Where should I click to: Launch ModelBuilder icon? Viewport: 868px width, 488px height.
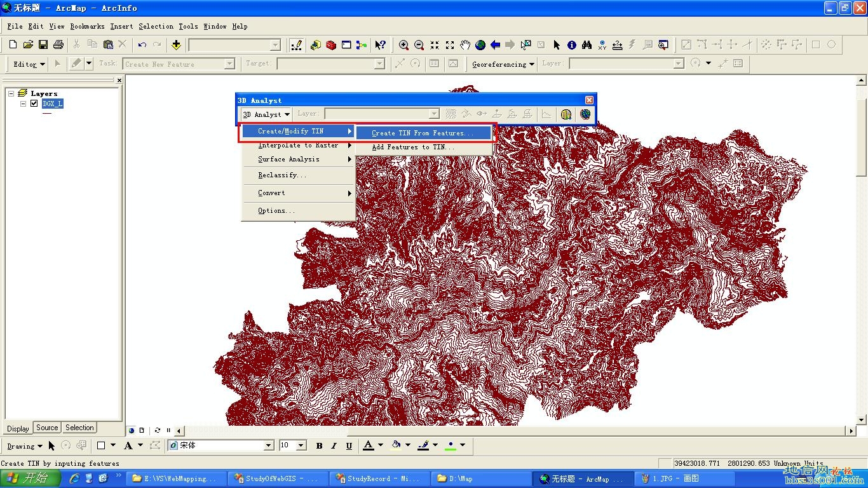click(362, 44)
